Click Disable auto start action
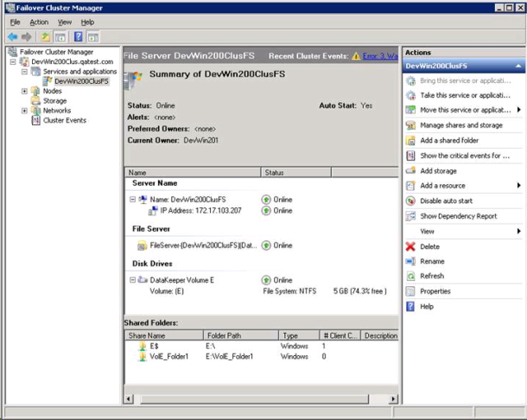This screenshot has width=527, height=420. 446,200
